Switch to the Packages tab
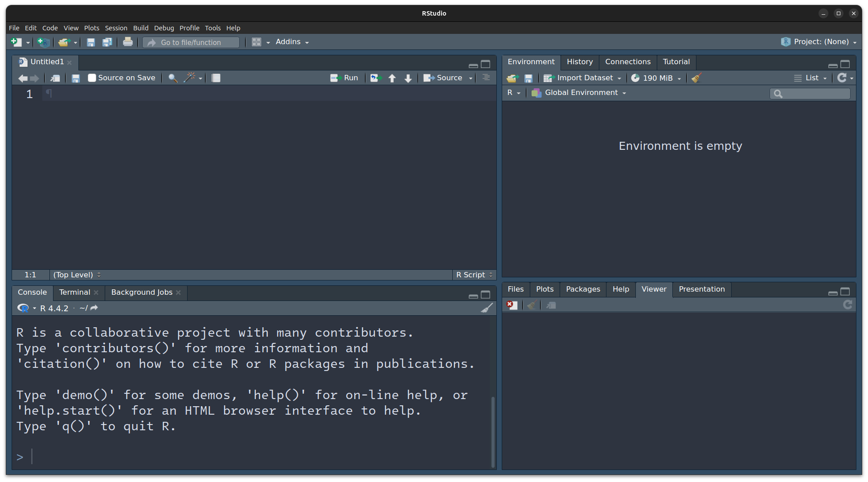This screenshot has width=868, height=482. pyautogui.click(x=583, y=289)
